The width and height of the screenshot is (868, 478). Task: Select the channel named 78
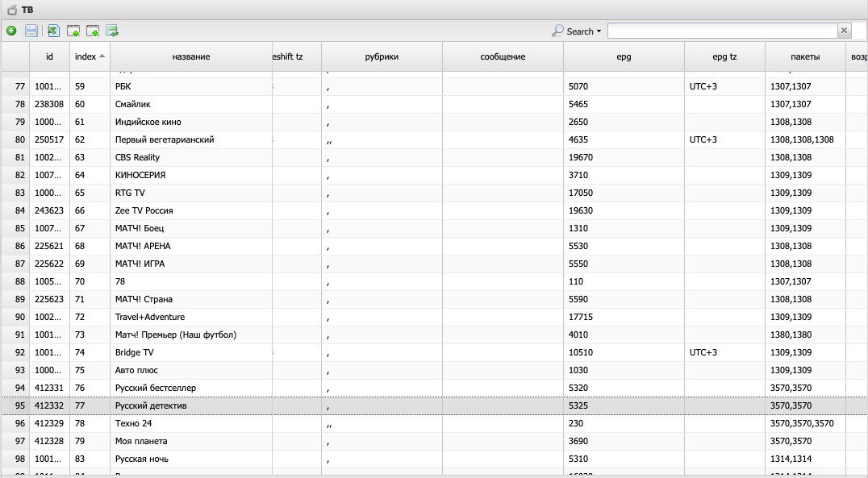pos(191,281)
